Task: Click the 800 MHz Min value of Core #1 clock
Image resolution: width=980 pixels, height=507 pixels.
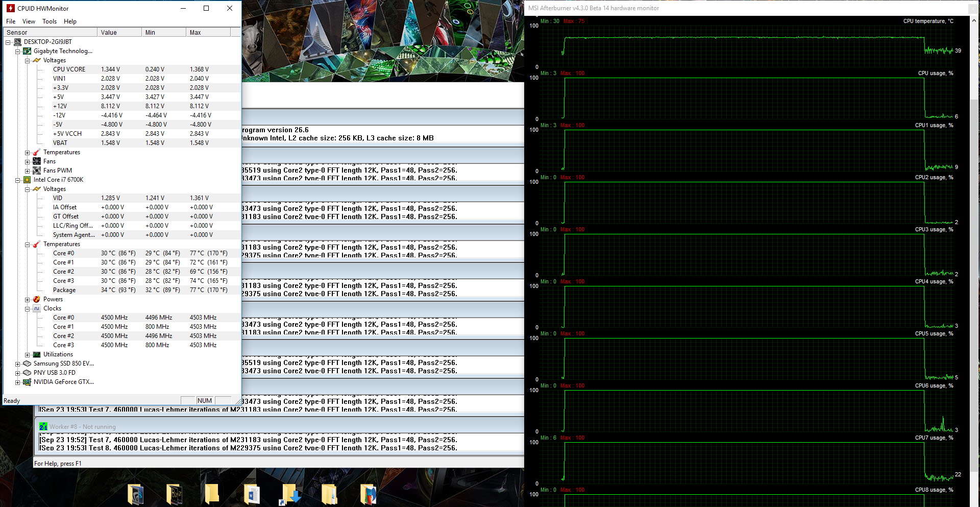Action: click(157, 327)
